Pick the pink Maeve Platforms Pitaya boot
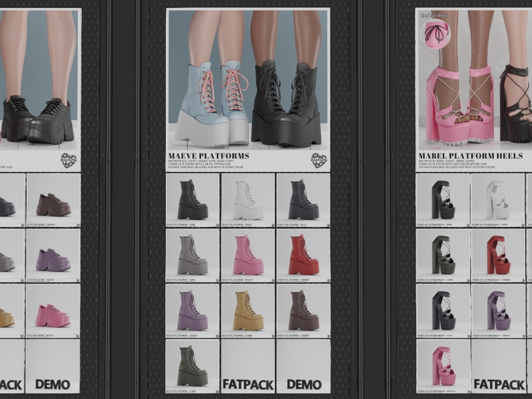This screenshot has height=399, width=532. pyautogui.click(x=248, y=256)
